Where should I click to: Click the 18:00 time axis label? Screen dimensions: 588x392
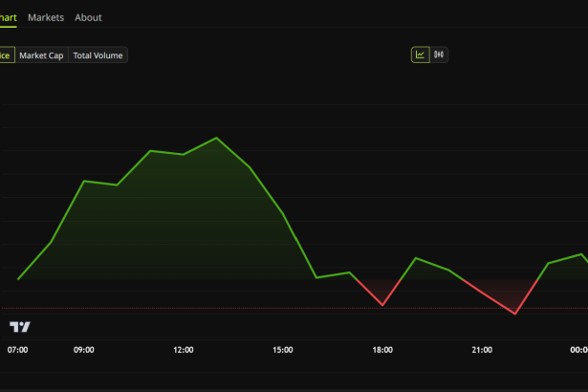tap(382, 350)
